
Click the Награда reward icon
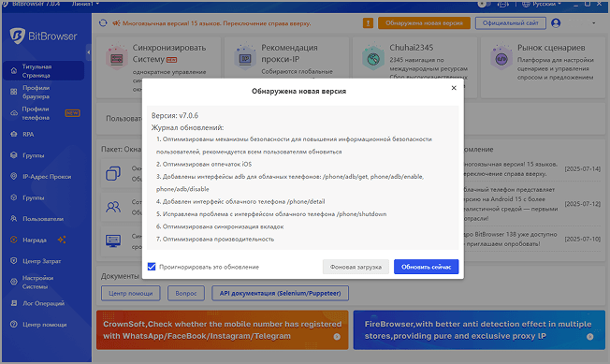14,240
